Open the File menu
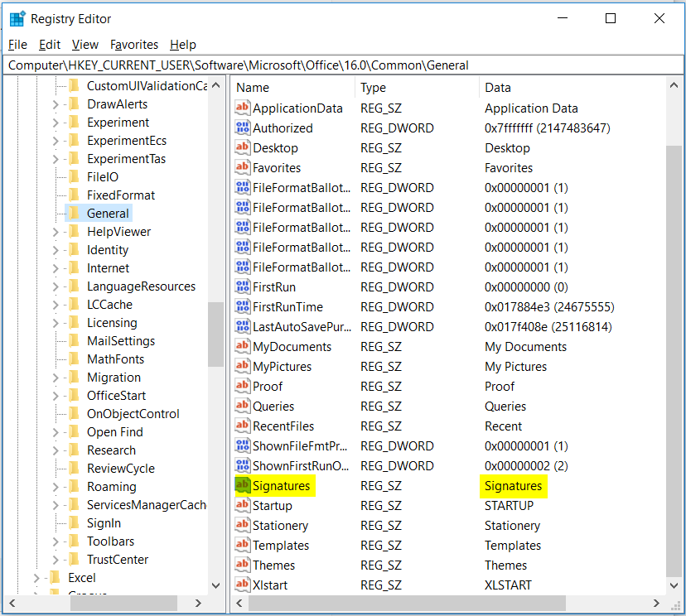 17,45
